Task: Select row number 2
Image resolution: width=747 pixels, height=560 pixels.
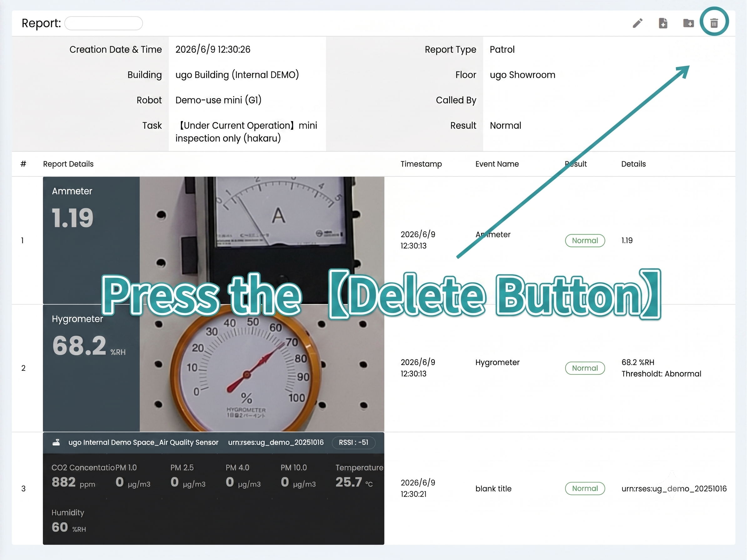Action: pyautogui.click(x=23, y=368)
